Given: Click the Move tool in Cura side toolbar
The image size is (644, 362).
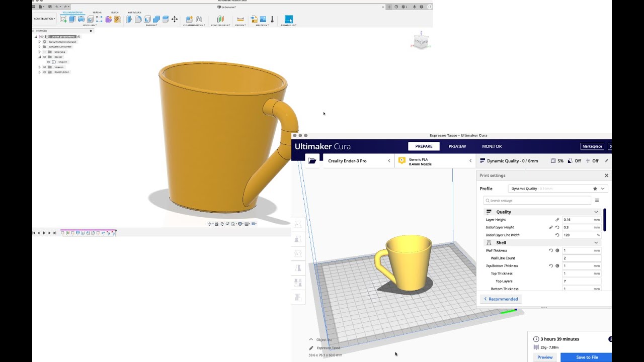Looking at the screenshot, I should (x=298, y=225).
